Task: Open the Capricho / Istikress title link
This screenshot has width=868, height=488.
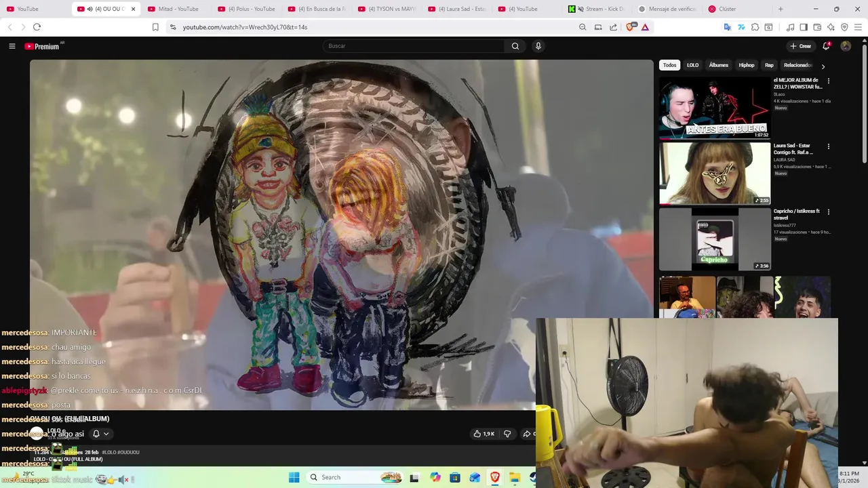Action: pyautogui.click(x=797, y=215)
